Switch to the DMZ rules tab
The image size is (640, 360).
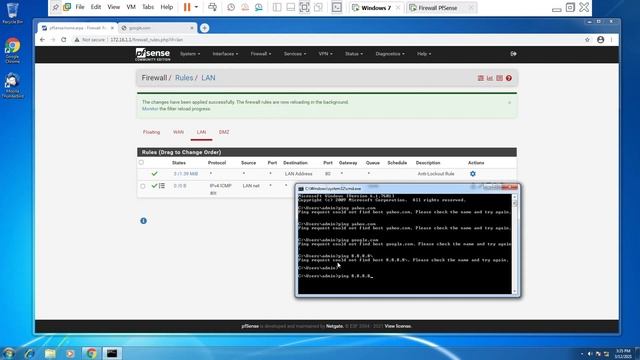coord(224,132)
